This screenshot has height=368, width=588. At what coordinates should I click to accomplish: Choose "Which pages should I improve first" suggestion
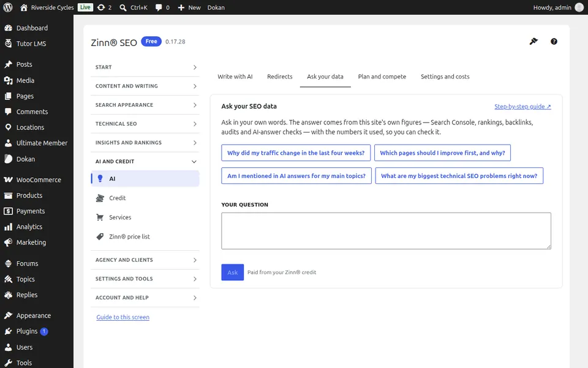(442, 153)
